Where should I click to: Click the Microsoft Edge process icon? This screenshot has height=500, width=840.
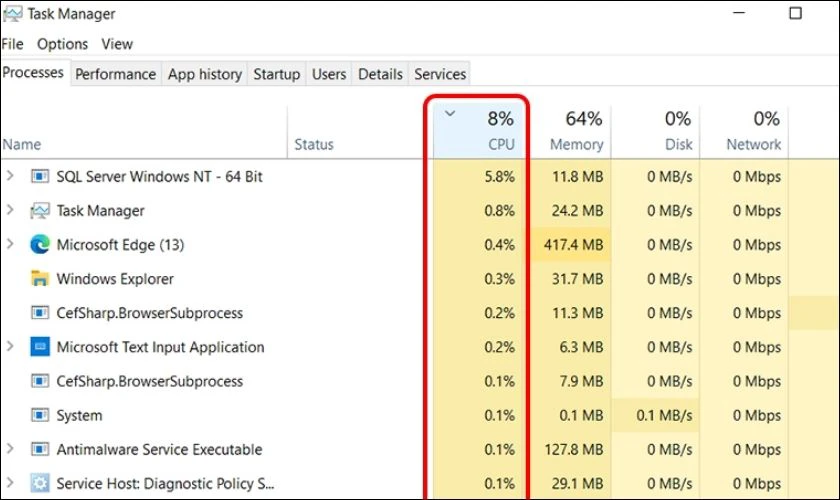tap(40, 244)
